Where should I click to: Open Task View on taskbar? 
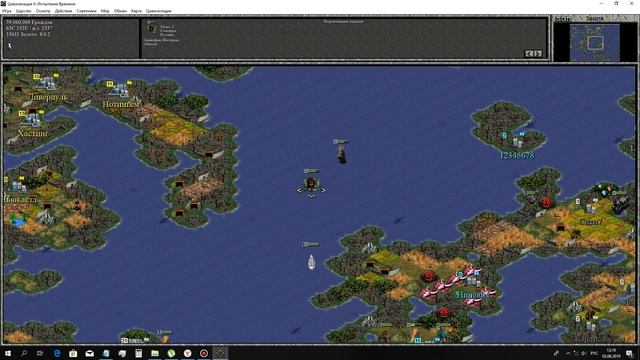[x=40, y=353]
